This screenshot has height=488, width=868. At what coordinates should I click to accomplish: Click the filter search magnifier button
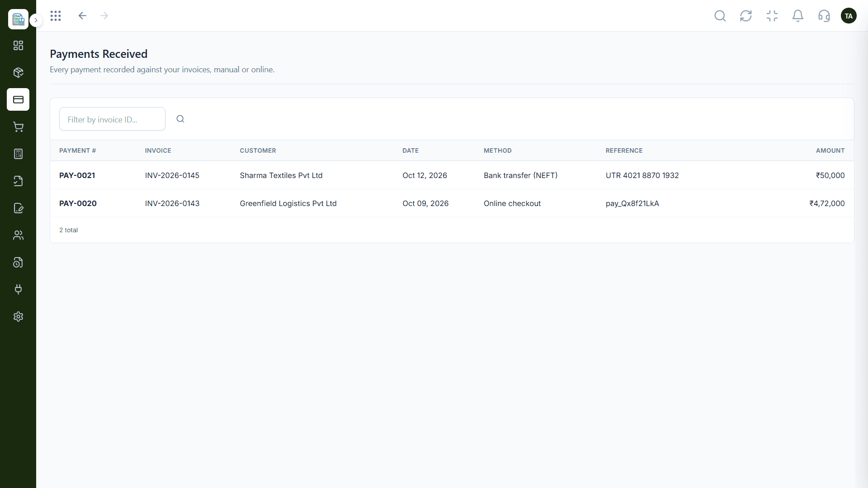pyautogui.click(x=180, y=119)
